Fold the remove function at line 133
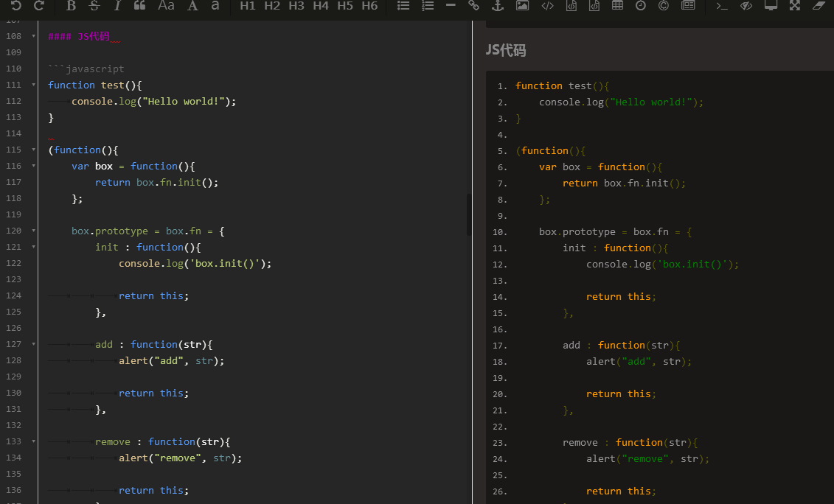 33,441
